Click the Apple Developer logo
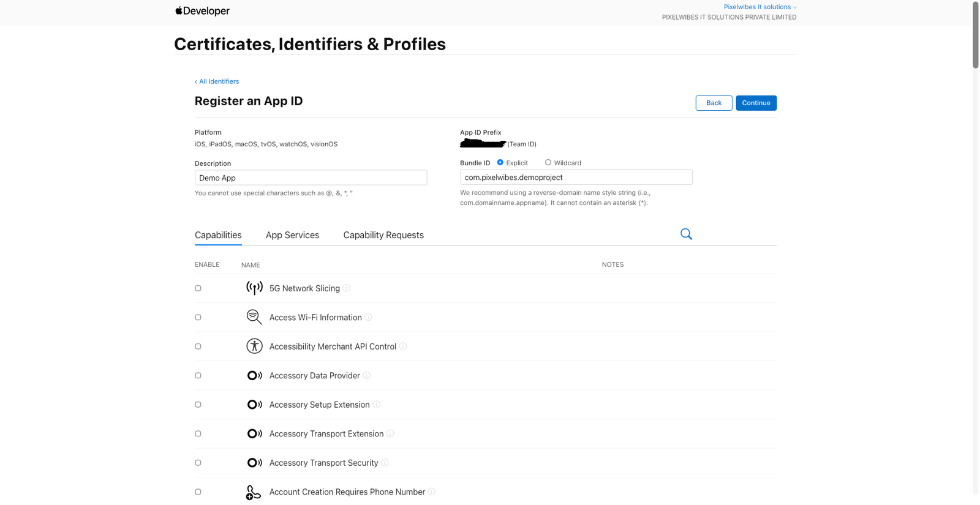 pyautogui.click(x=202, y=11)
